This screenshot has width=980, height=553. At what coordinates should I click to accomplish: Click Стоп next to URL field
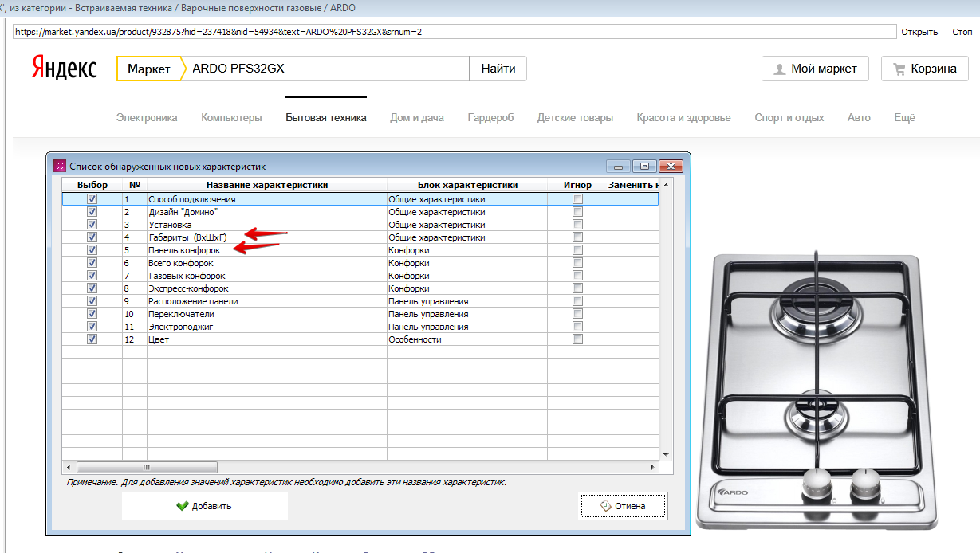coord(962,32)
